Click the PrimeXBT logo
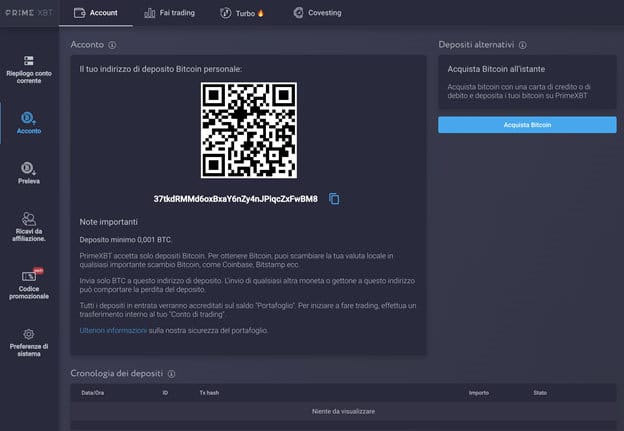 pyautogui.click(x=29, y=13)
